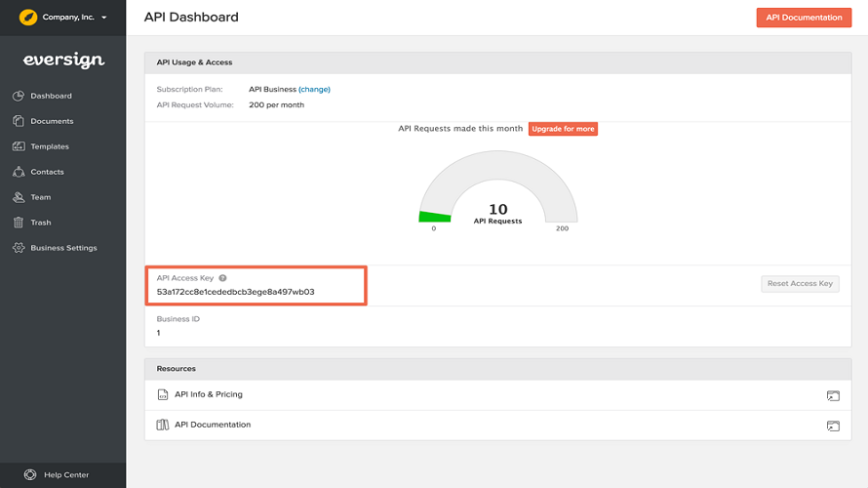The image size is (868, 488).
Task: Click the 'API Dashboard' page title
Action: tap(191, 18)
